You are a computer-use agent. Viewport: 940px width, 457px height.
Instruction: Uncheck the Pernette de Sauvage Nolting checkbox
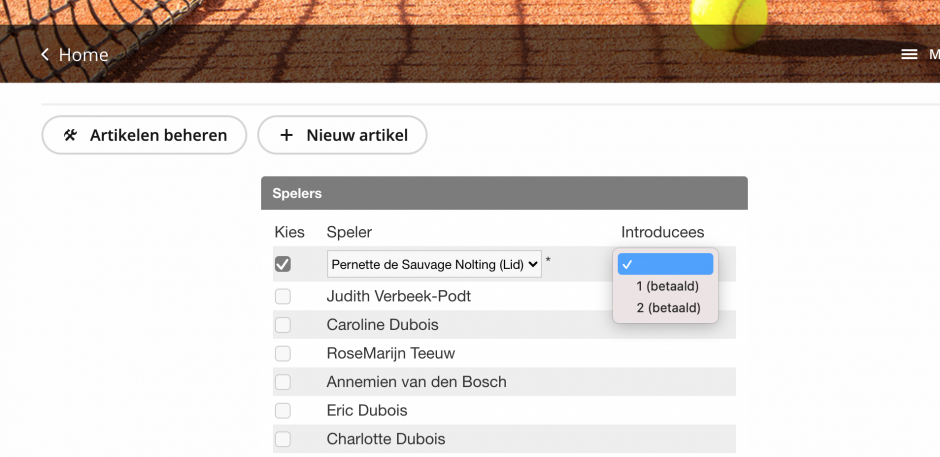pos(283,264)
